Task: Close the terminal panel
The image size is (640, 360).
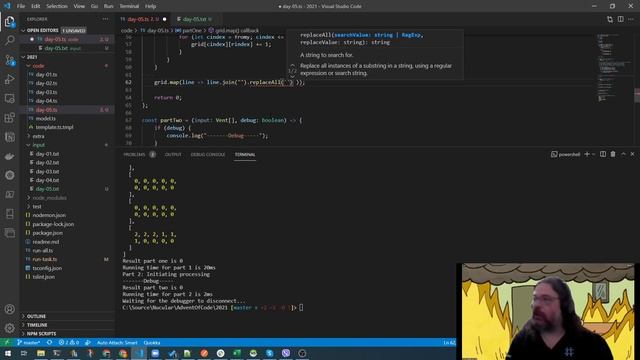Action: pos(632,154)
